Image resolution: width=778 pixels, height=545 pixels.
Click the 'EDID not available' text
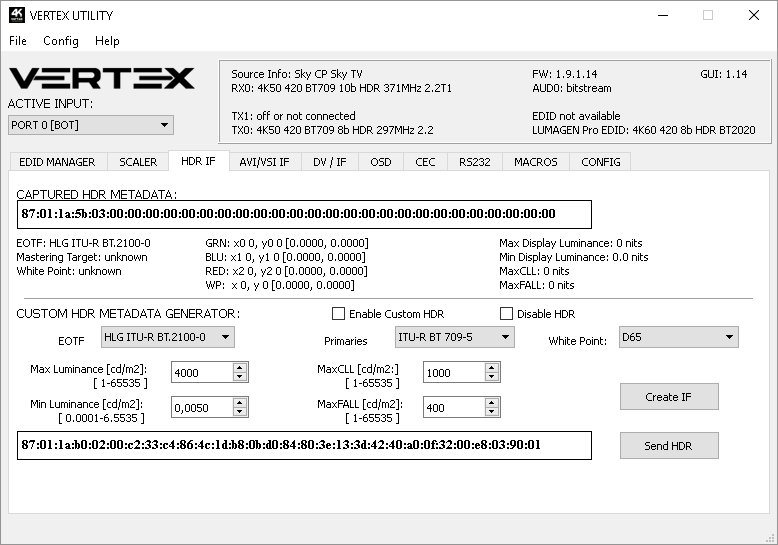coord(576,116)
